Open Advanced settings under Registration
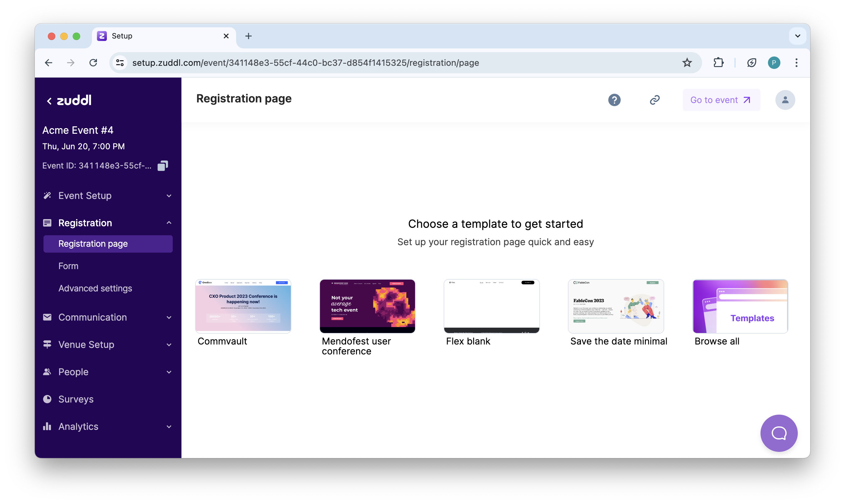 pyautogui.click(x=95, y=288)
